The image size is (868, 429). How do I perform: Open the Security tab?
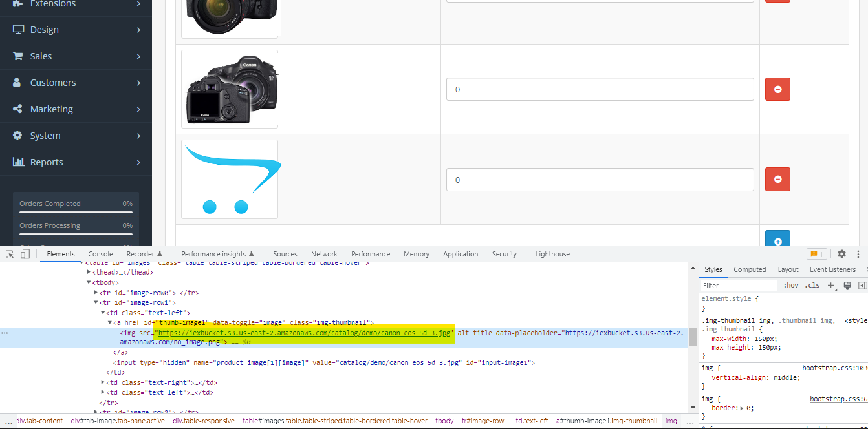pyautogui.click(x=505, y=254)
